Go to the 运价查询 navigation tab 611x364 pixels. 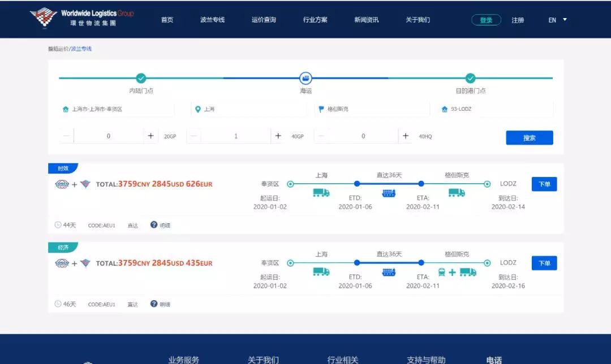(x=264, y=20)
